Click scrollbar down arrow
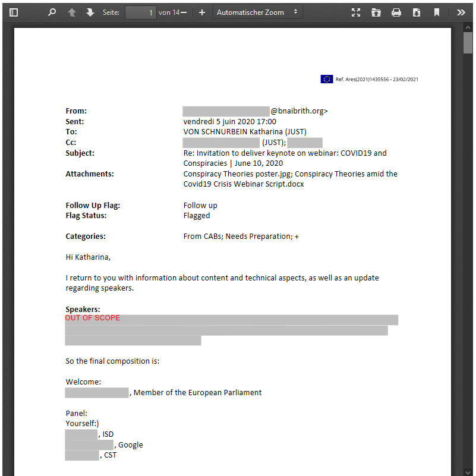The height and width of the screenshot is (476, 476). tap(468, 472)
